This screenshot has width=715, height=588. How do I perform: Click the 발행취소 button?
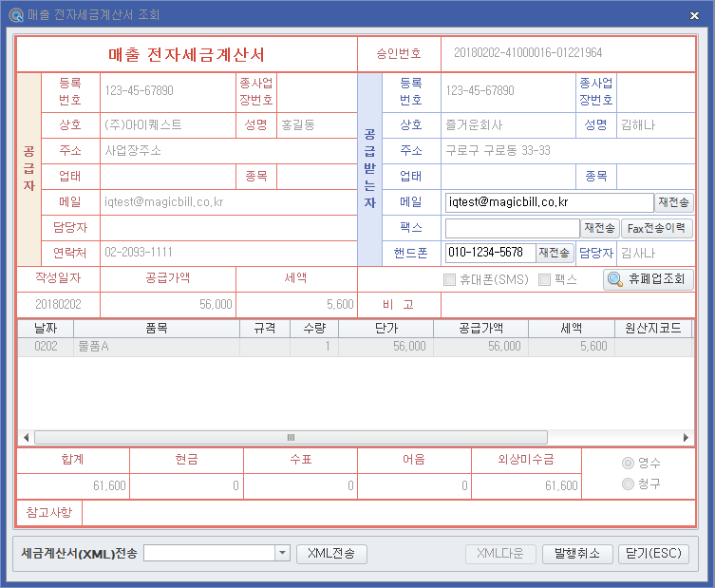(x=576, y=554)
